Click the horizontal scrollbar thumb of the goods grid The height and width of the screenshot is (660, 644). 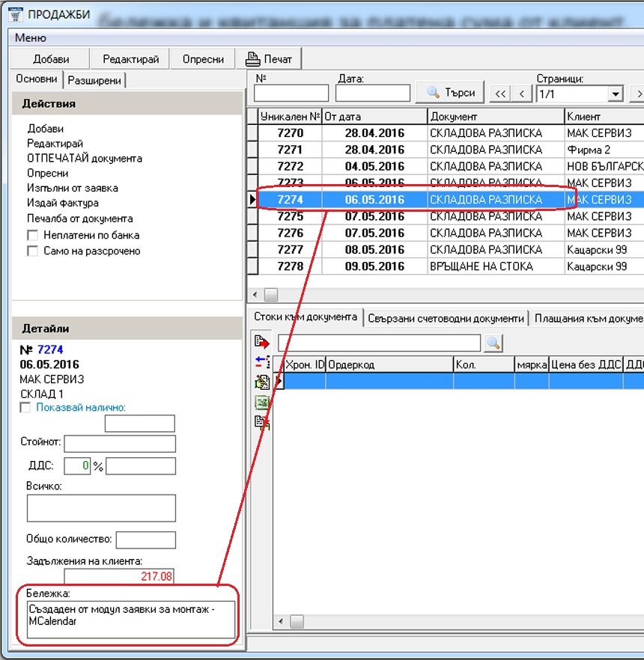click(297, 621)
